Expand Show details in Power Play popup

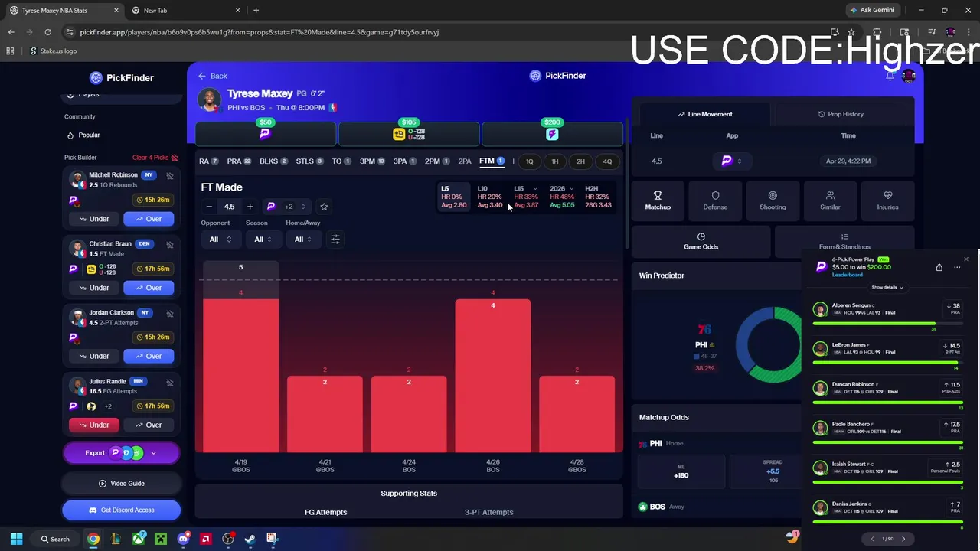pos(887,288)
